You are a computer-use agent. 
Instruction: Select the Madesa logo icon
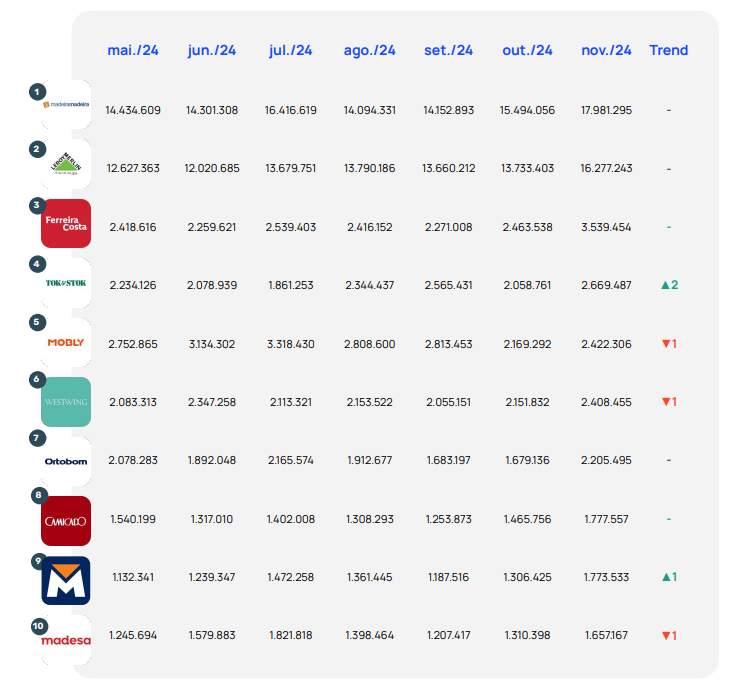point(66,640)
